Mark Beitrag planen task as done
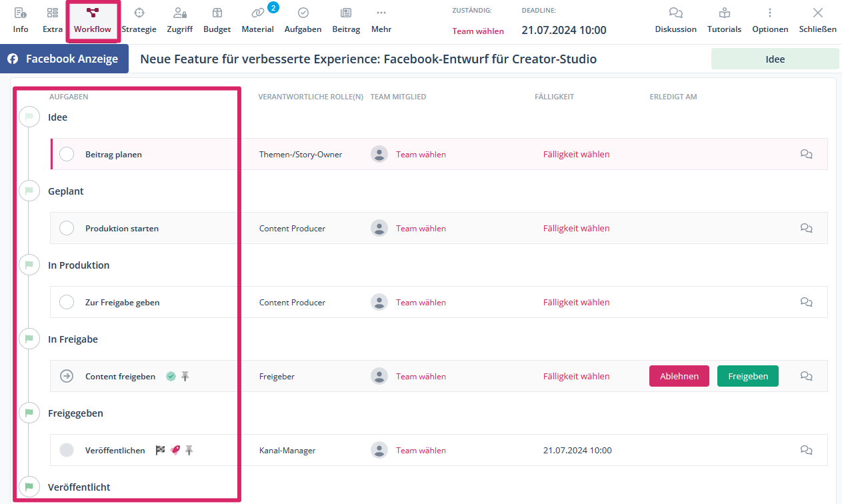842x504 pixels. (67, 154)
